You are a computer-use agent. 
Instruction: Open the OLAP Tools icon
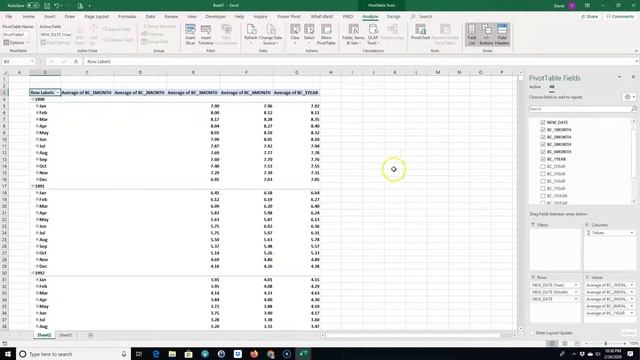pyautogui.click(x=373, y=34)
